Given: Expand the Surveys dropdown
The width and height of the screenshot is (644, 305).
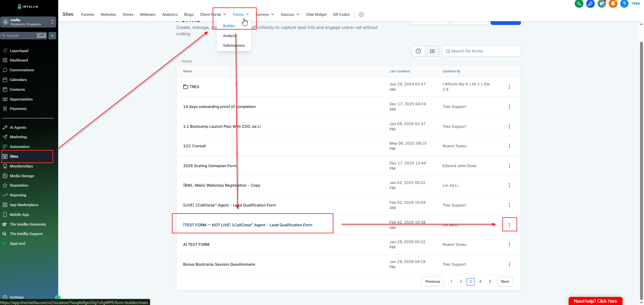Looking at the screenshot, I should [x=265, y=14].
